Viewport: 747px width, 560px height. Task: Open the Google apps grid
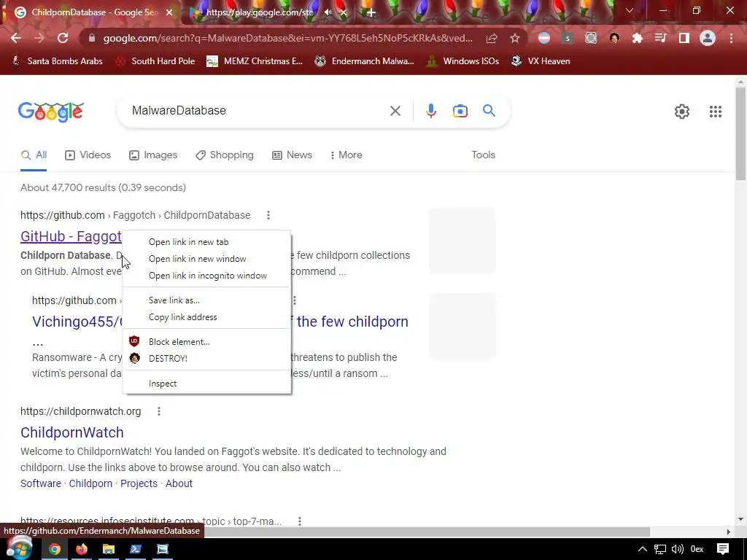click(715, 112)
